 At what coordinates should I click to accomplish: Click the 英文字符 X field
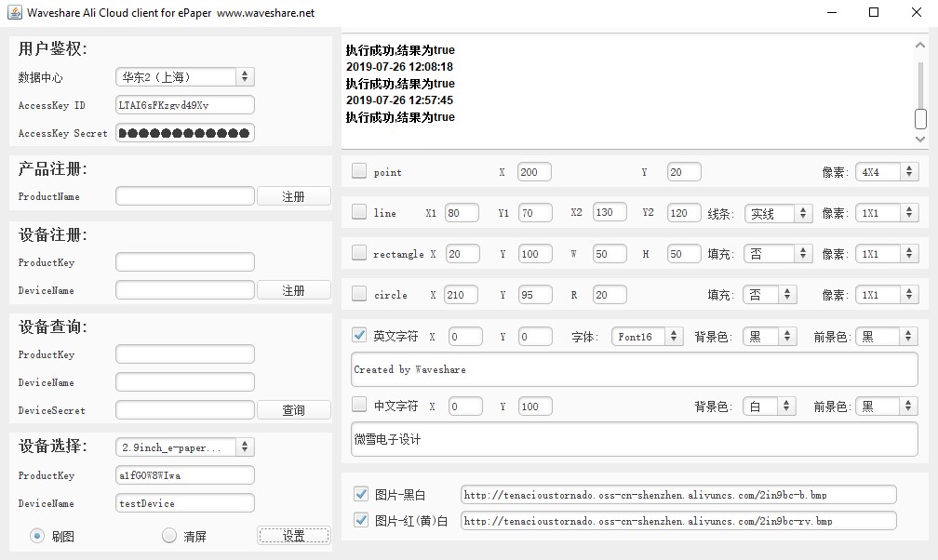point(465,336)
